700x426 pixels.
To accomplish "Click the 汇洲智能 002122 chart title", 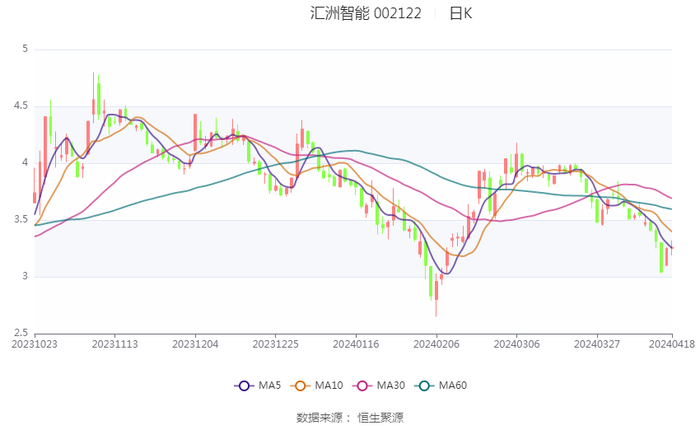I will click(x=366, y=14).
